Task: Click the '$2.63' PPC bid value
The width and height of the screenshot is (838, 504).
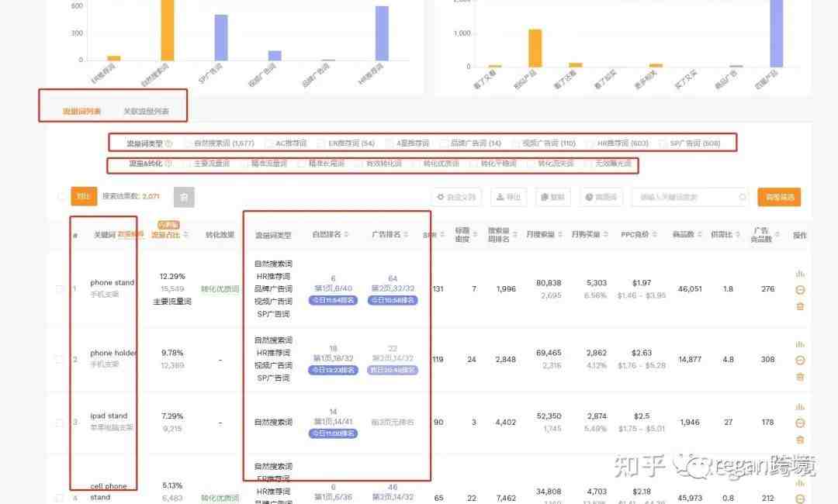Action: [x=642, y=353]
